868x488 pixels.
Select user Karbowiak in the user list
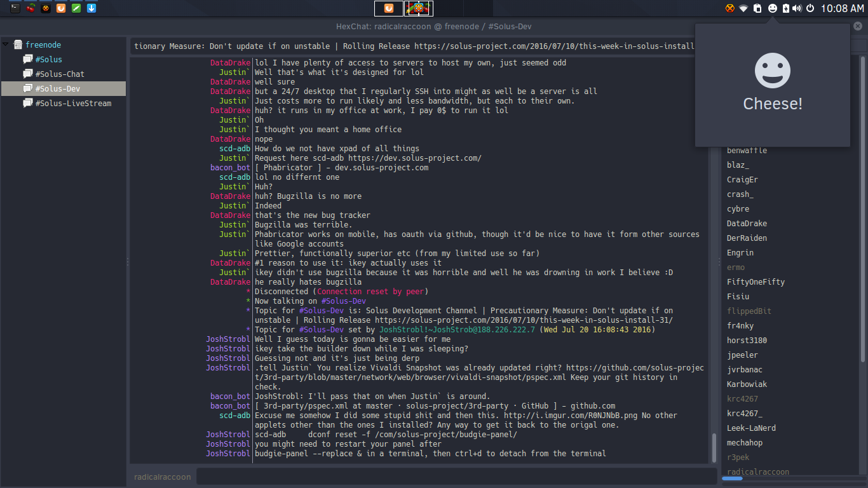(x=747, y=384)
